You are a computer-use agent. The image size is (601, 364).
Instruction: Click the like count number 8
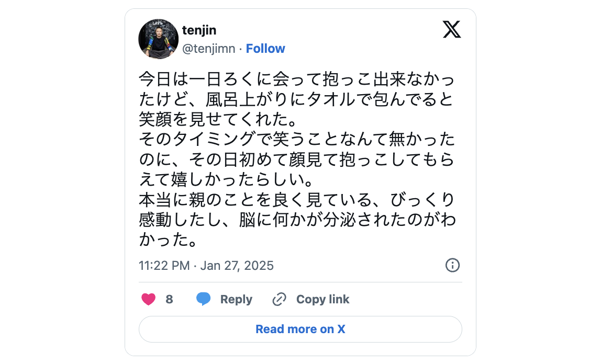click(169, 300)
